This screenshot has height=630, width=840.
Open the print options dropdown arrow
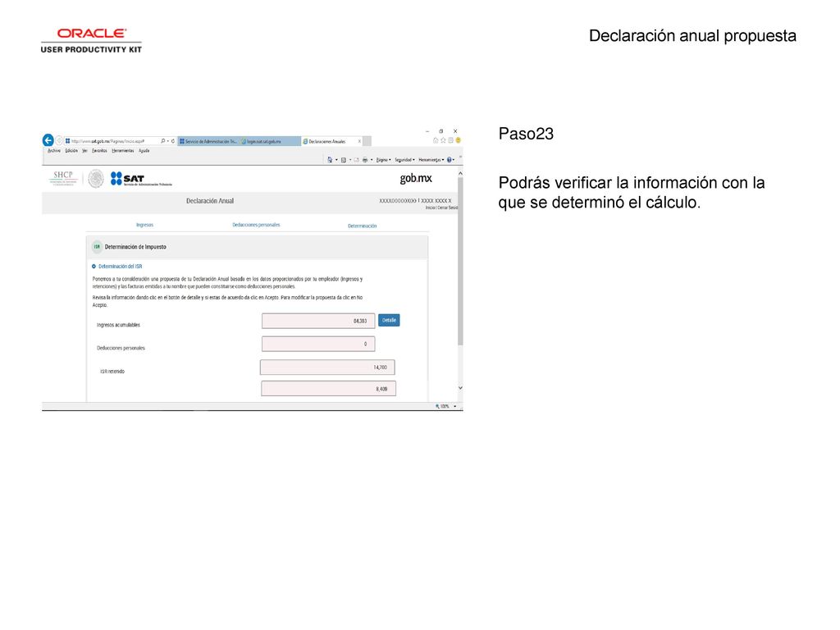372,160
